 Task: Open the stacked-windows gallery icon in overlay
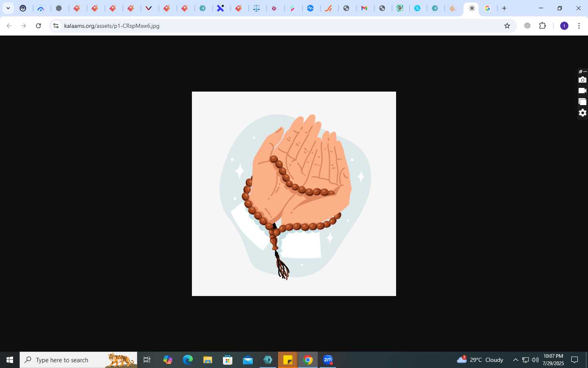(582, 101)
